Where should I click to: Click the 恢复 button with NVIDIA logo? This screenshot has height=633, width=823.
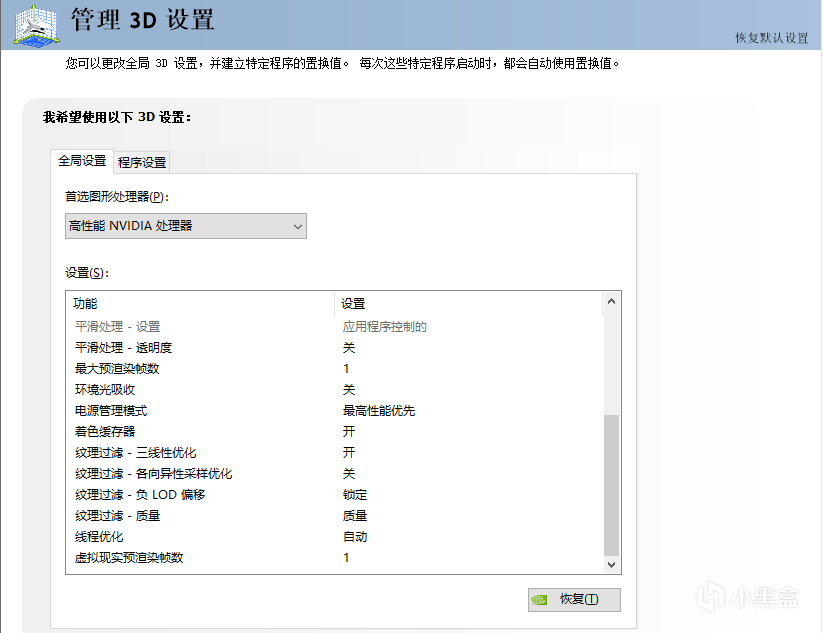[x=574, y=599]
